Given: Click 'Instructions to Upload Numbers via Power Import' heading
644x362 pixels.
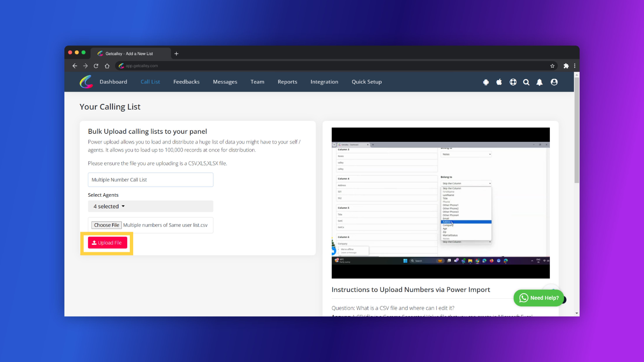Looking at the screenshot, I should coord(411,289).
